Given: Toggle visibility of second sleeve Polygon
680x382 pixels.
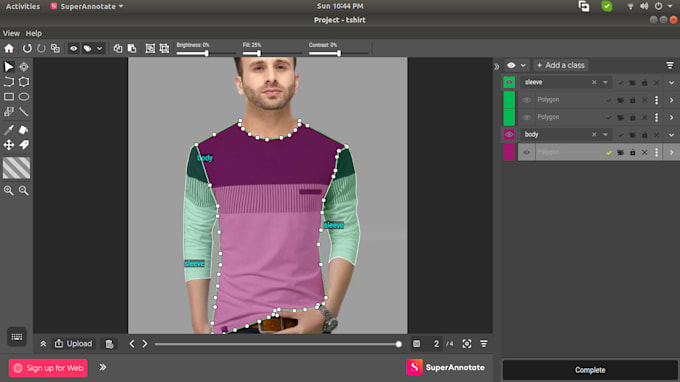Looking at the screenshot, I should click(x=526, y=118).
